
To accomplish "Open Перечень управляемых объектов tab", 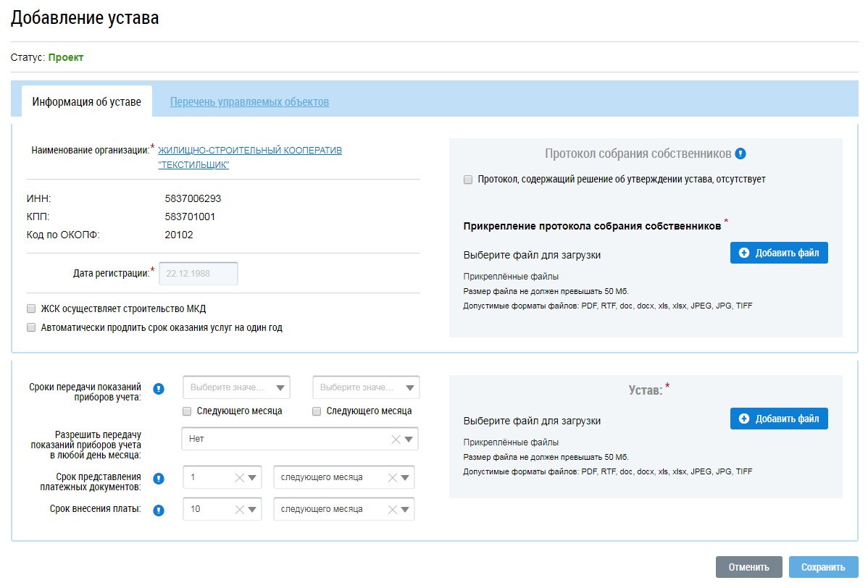I will tap(249, 102).
